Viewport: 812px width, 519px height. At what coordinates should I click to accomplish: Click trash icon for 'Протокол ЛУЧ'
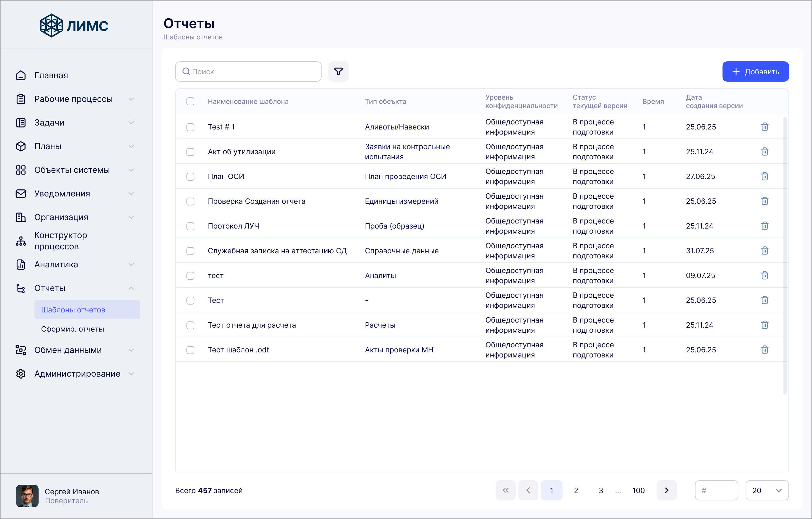click(x=764, y=226)
